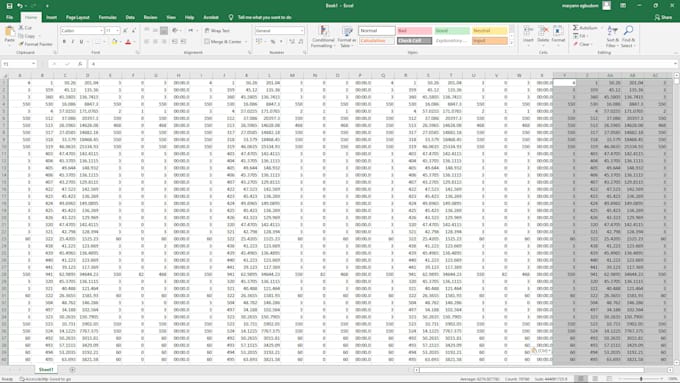680x383 pixels.
Task: Switch to the Formulas tab
Action: pyautogui.click(x=107, y=17)
